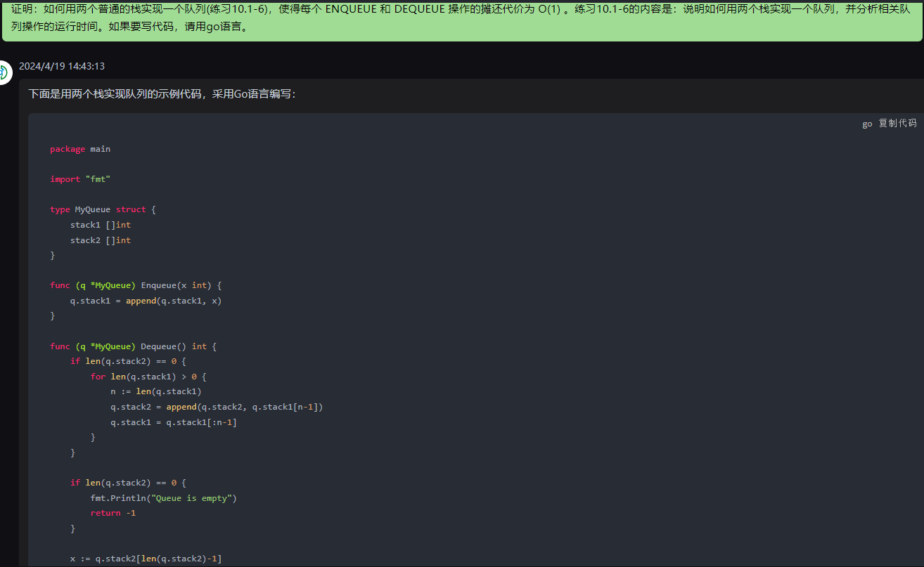
Task: Click the line x := q.stack2[len(q.stack2)-1]
Action: (146, 559)
